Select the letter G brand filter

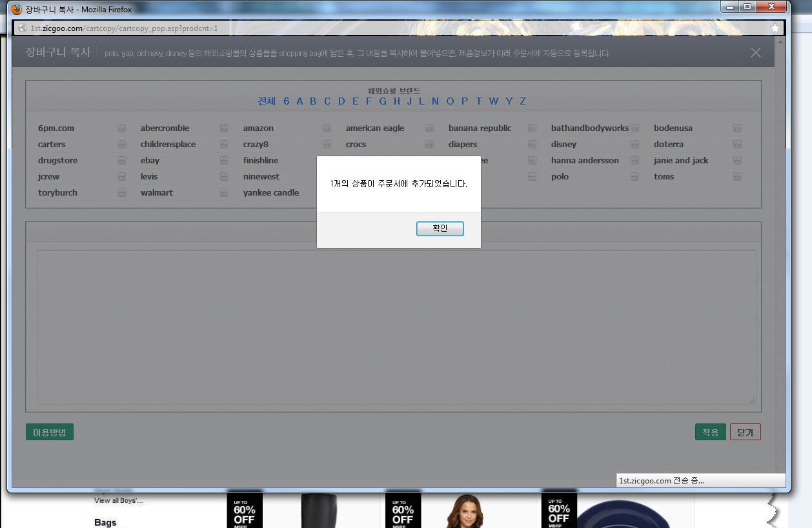click(x=383, y=101)
